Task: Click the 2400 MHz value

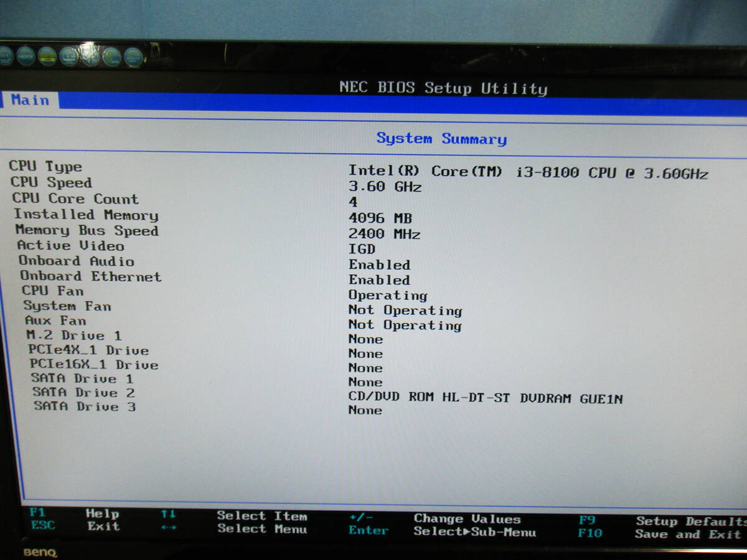Action: [x=384, y=234]
